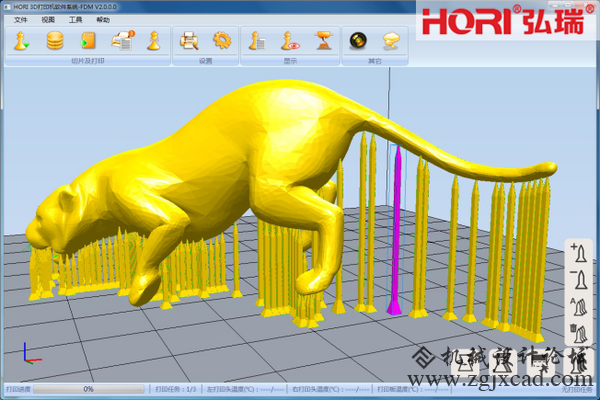Click the 设置 group label

(x=205, y=61)
